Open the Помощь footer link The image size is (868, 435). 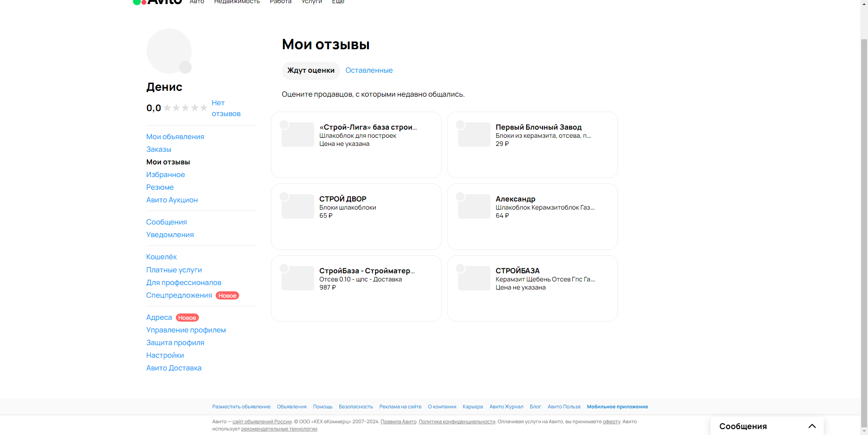[x=323, y=407]
